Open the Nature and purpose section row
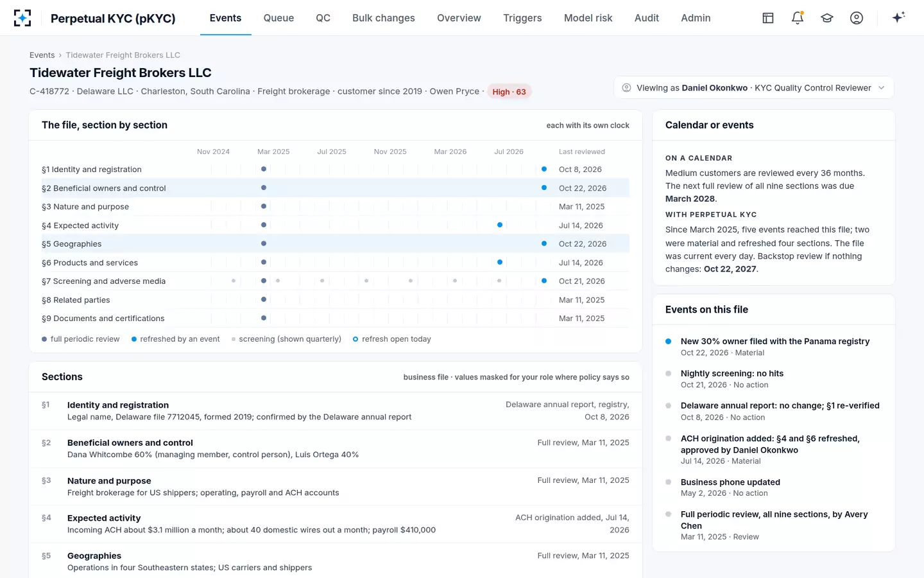Viewport: 924px width, 578px height. (336, 487)
